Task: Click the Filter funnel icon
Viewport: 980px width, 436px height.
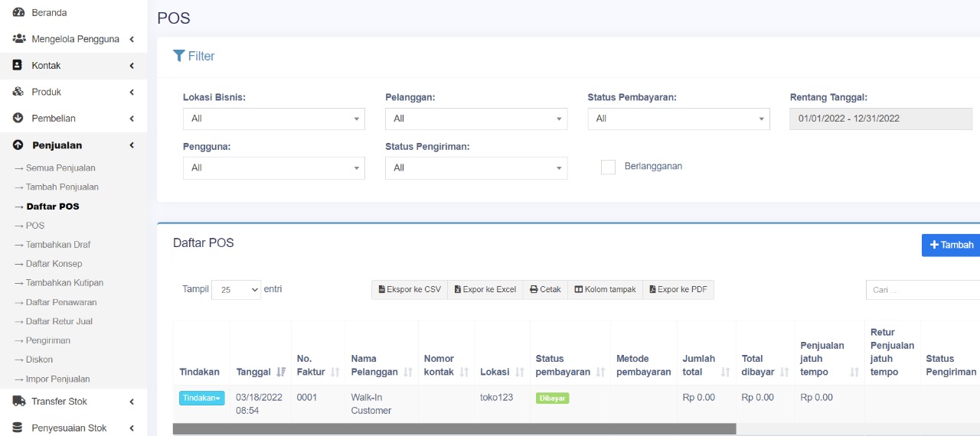Action: 179,56
